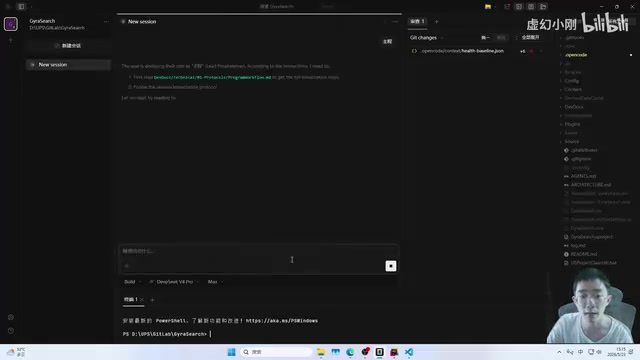Open the DeepSeek V4 Pro model dropdown
The image size is (640, 360).
[174, 282]
